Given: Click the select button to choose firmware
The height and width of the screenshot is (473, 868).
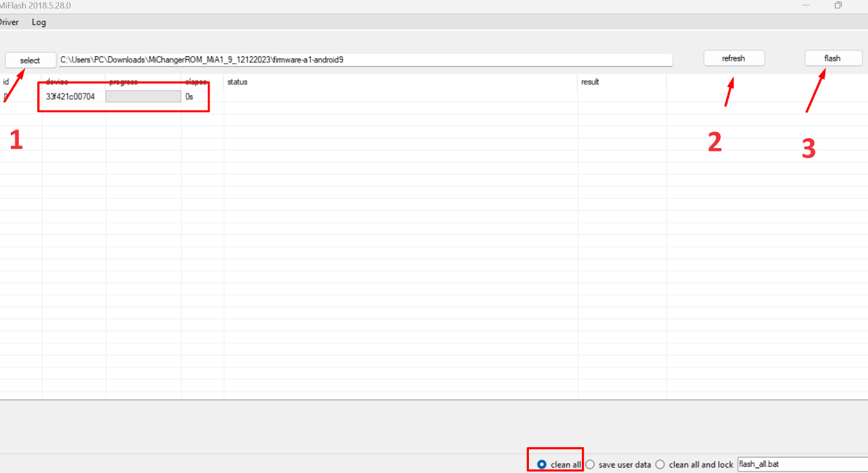Looking at the screenshot, I should pos(31,60).
